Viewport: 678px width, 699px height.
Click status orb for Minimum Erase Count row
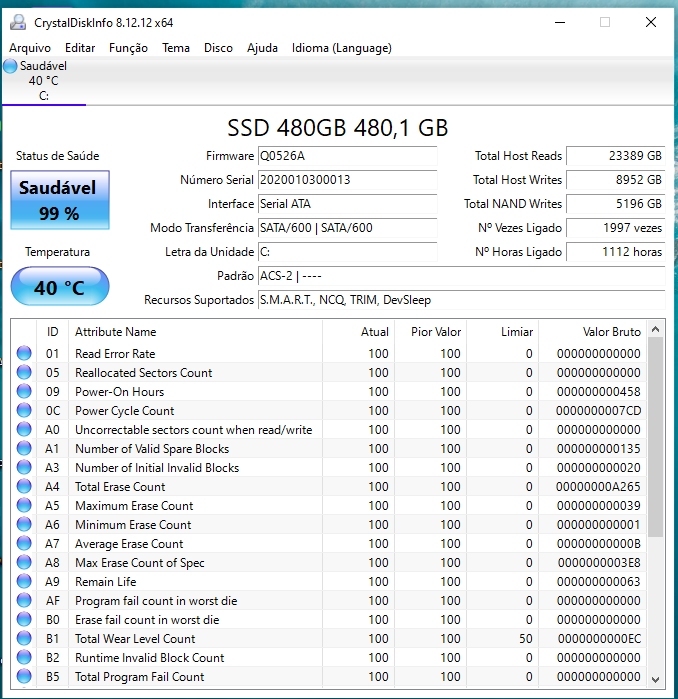coord(24,524)
